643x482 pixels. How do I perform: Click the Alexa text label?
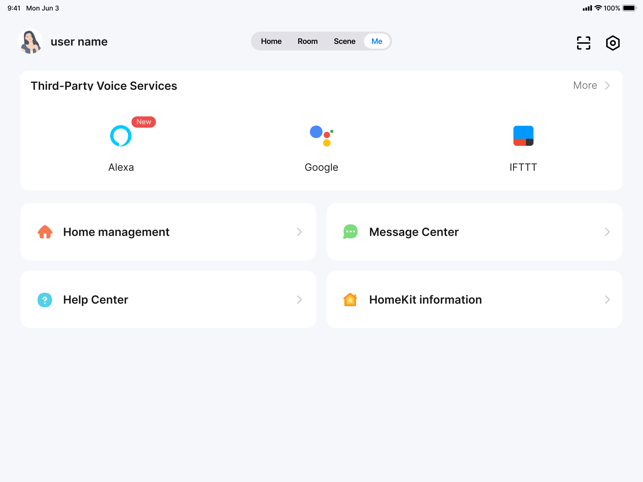[121, 167]
